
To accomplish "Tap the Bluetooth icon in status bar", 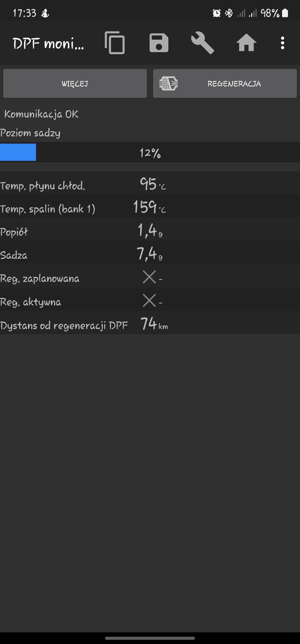I will tap(229, 13).
